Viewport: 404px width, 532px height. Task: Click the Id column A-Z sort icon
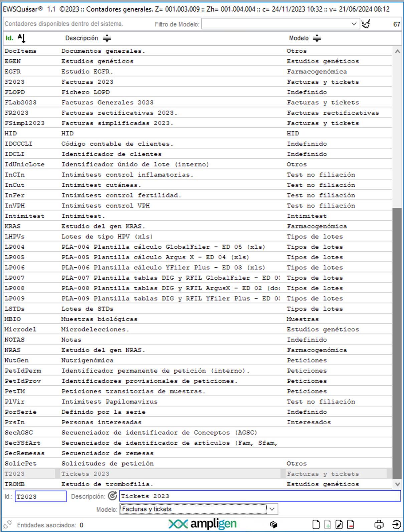[x=21, y=38]
